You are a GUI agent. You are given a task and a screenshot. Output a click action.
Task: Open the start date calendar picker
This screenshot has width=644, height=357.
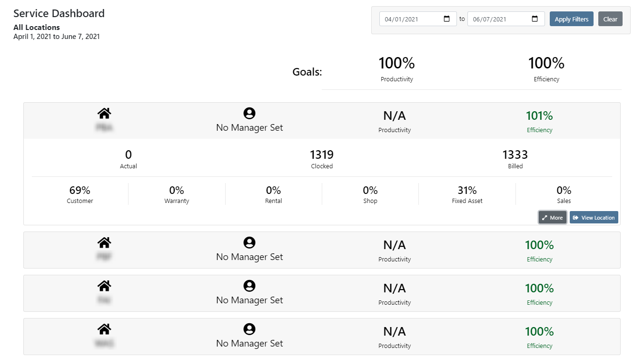click(446, 19)
